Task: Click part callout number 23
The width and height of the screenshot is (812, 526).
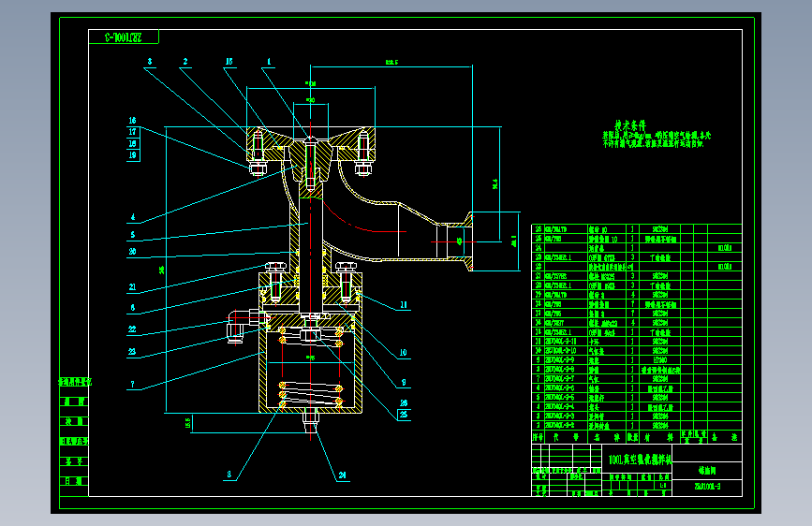Action: (133, 352)
